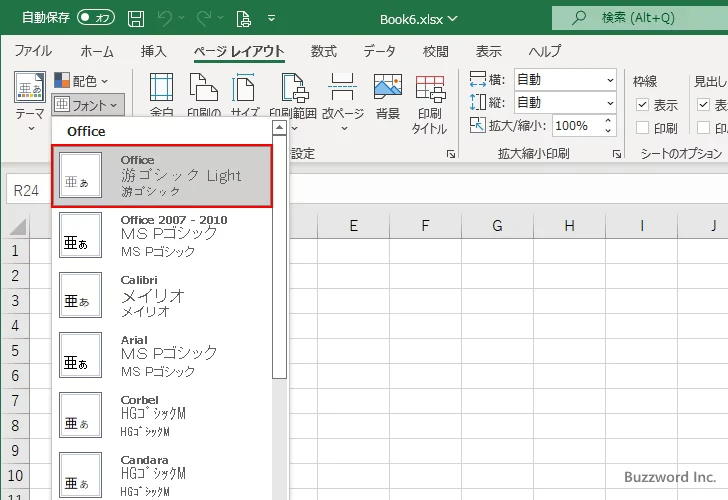This screenshot has width=728, height=500.
Task: Click the Redo arrow icon
Action: tap(204, 18)
